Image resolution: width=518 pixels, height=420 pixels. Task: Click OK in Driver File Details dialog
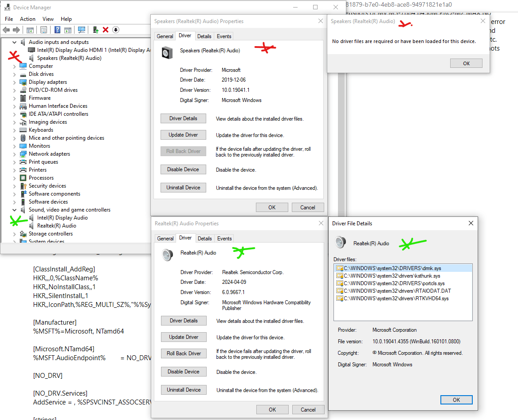point(456,400)
